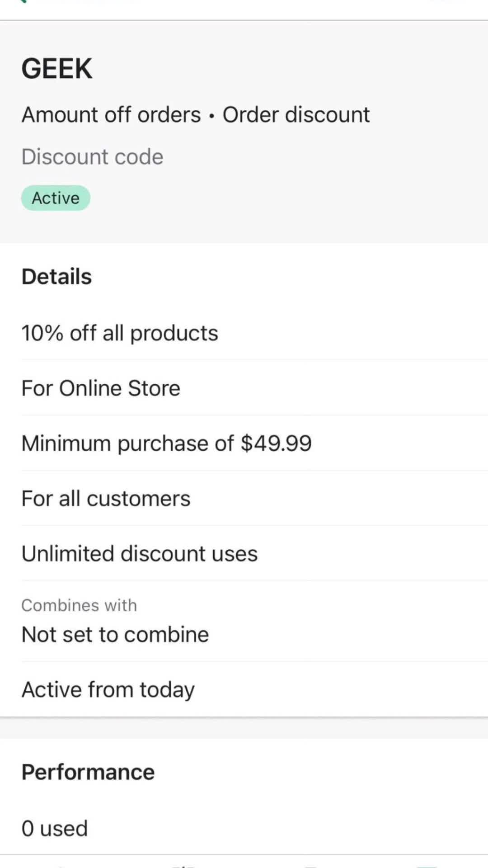Select the GEEK discount title
Image resolution: width=488 pixels, height=868 pixels.
point(57,69)
